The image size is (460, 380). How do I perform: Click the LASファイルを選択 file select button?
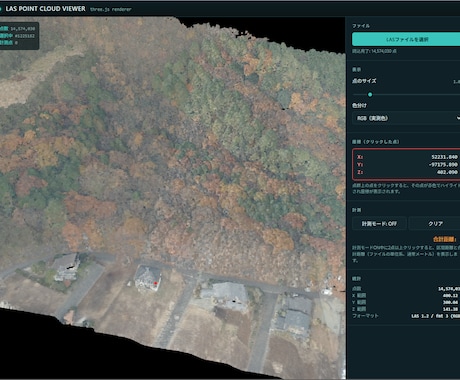tap(406, 39)
